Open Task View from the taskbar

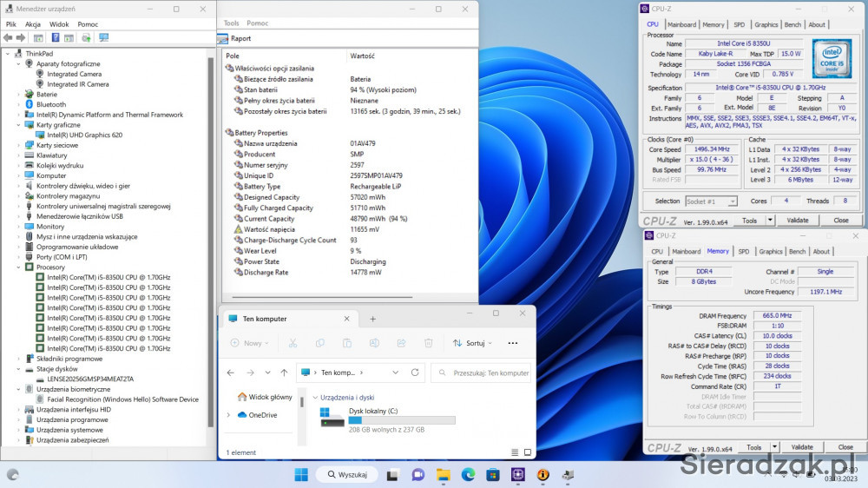coord(392,475)
